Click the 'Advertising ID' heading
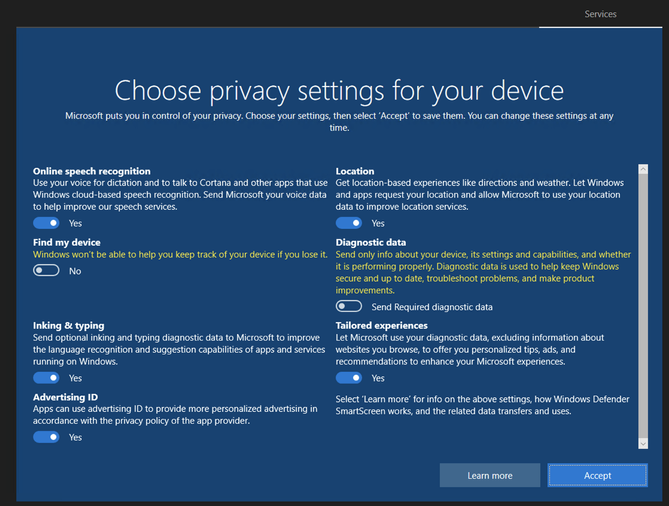Image resolution: width=669 pixels, height=506 pixels. pos(65,397)
